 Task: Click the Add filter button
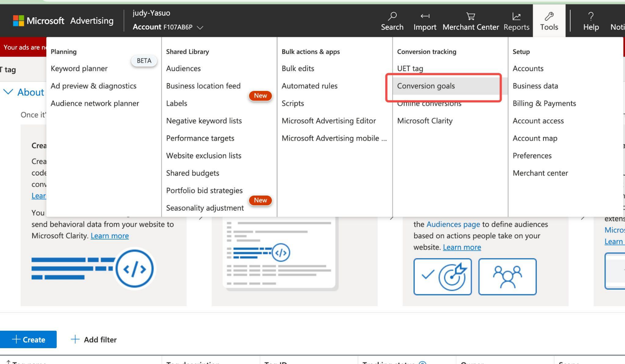click(x=94, y=339)
